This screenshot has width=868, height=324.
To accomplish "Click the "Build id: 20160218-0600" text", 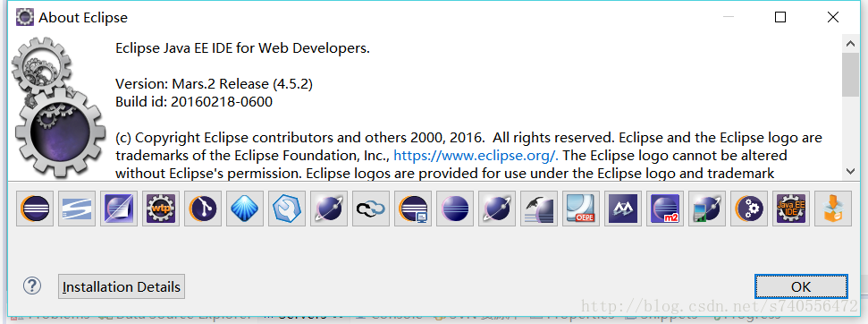I will tap(194, 101).
